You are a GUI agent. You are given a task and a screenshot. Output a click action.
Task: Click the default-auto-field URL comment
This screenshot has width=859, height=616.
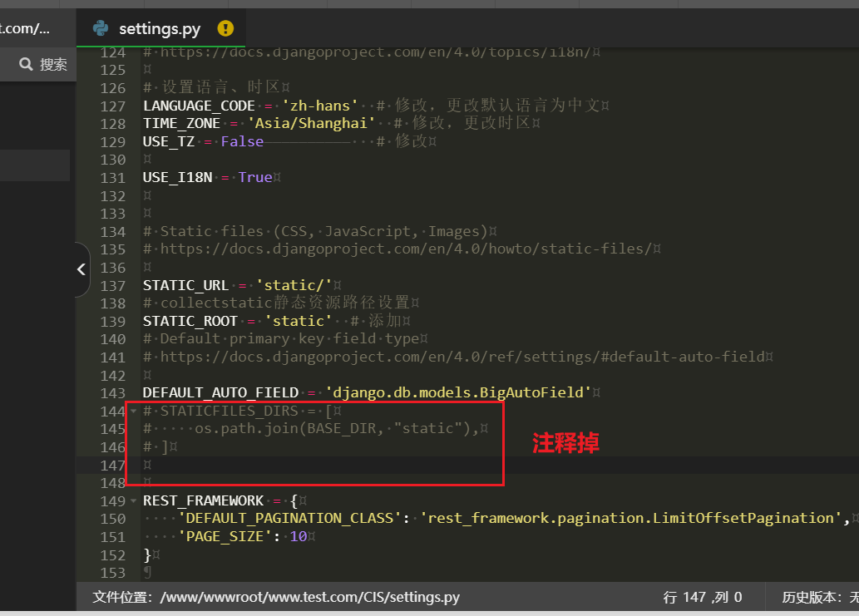pos(454,357)
